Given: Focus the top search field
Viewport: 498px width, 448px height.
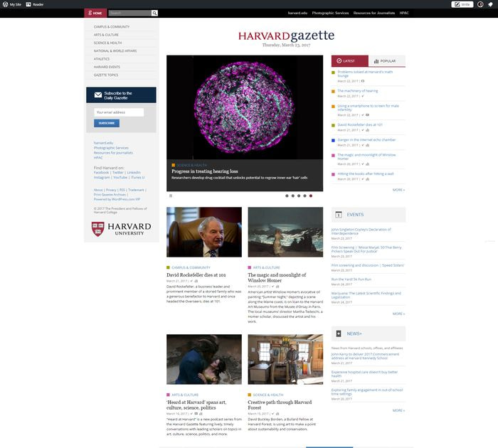Looking at the screenshot, I should coord(130,13).
